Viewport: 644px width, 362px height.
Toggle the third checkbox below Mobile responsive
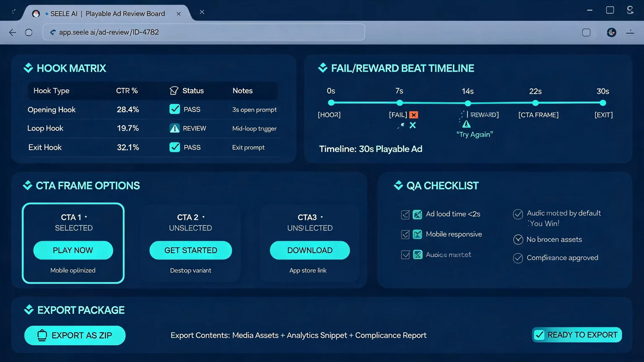tap(405, 255)
